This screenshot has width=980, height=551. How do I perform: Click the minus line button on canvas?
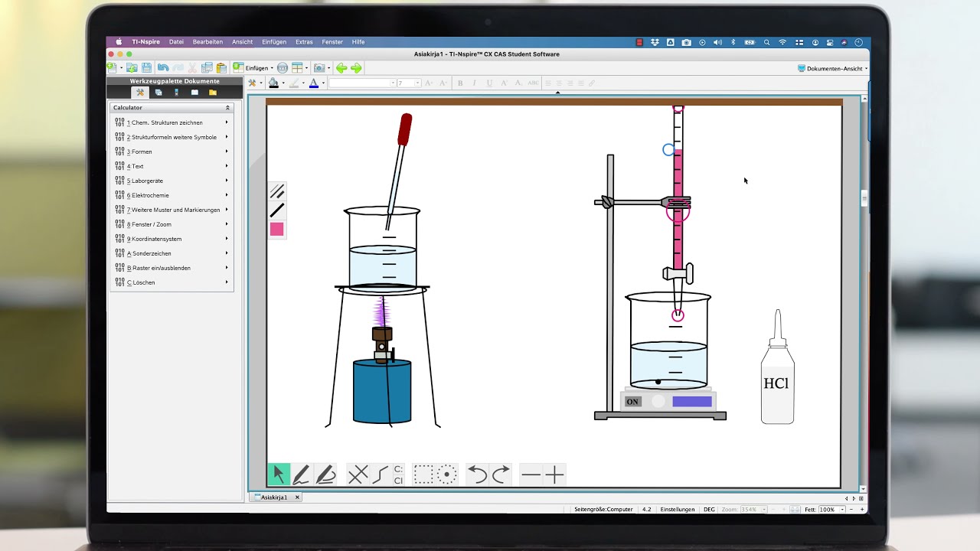[x=531, y=474]
